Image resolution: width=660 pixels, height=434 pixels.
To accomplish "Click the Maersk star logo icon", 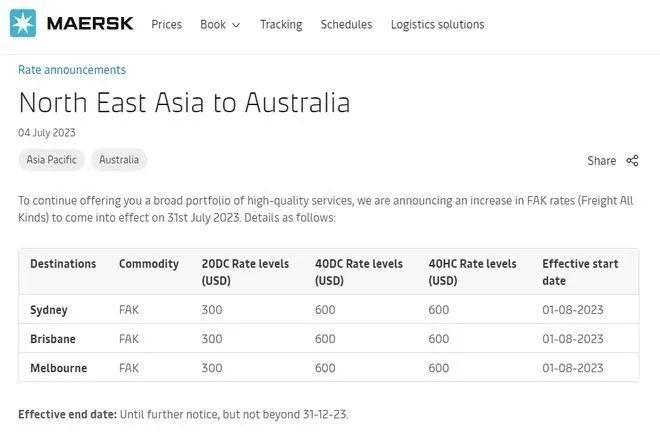I will pyautogui.click(x=23, y=23).
